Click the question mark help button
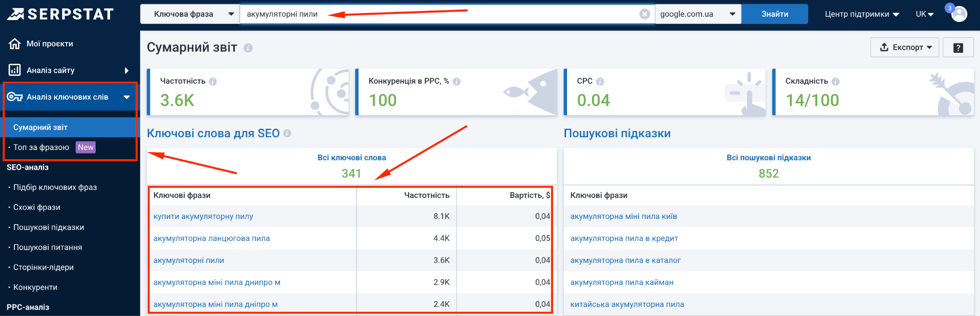Image resolution: width=980 pixels, height=316 pixels. tap(958, 47)
